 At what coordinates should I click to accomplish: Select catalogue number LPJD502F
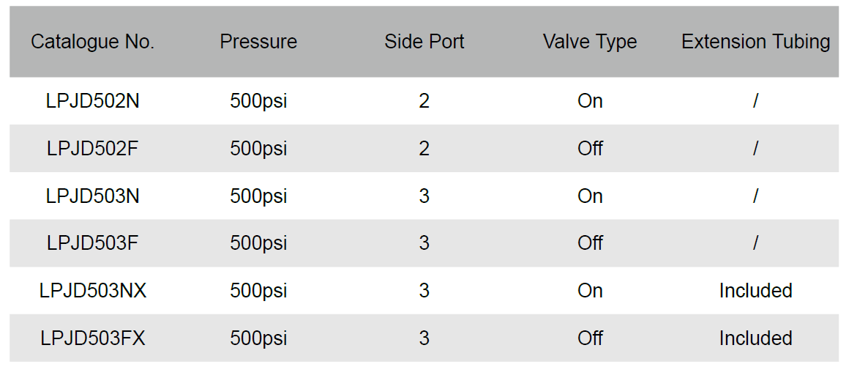coord(93,149)
